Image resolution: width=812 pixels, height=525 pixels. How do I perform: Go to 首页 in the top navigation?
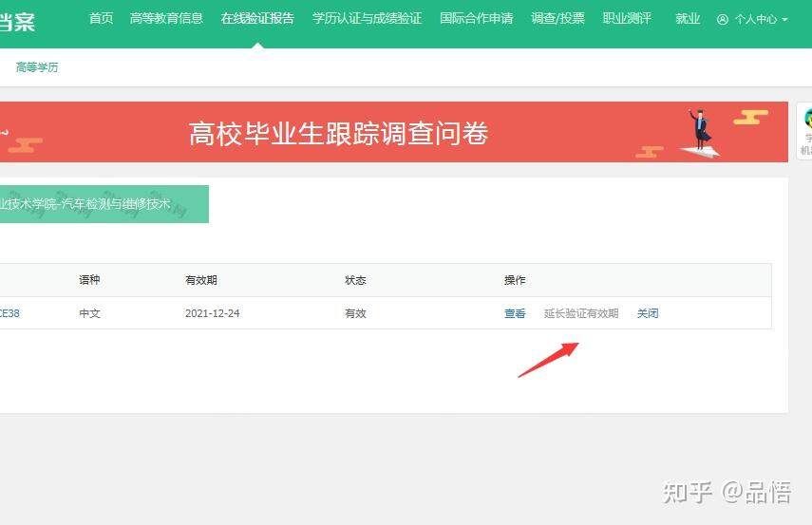(x=101, y=19)
